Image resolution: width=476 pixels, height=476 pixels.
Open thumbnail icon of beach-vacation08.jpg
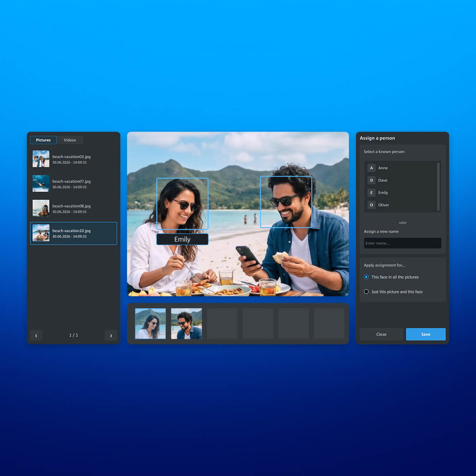(41, 208)
